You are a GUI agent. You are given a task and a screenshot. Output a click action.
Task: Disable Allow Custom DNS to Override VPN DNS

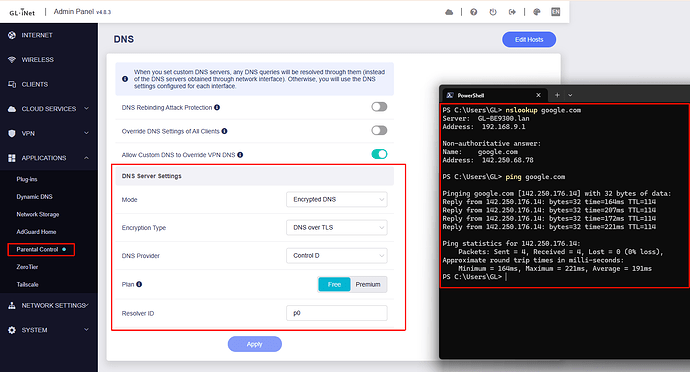click(379, 154)
